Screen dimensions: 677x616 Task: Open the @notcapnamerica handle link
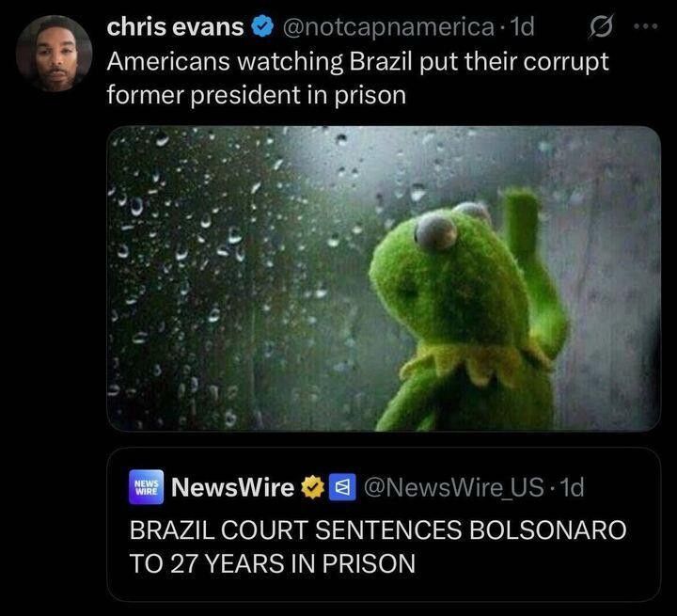[388, 27]
